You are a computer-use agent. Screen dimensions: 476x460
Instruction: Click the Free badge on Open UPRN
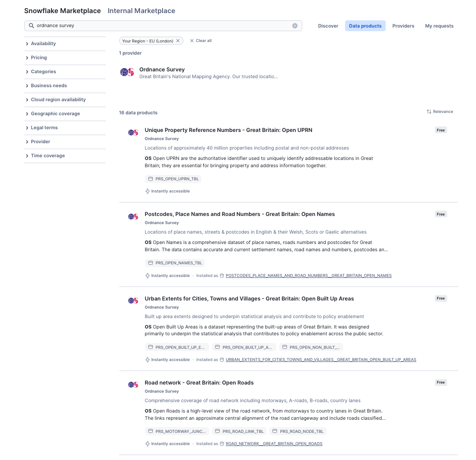440,130
